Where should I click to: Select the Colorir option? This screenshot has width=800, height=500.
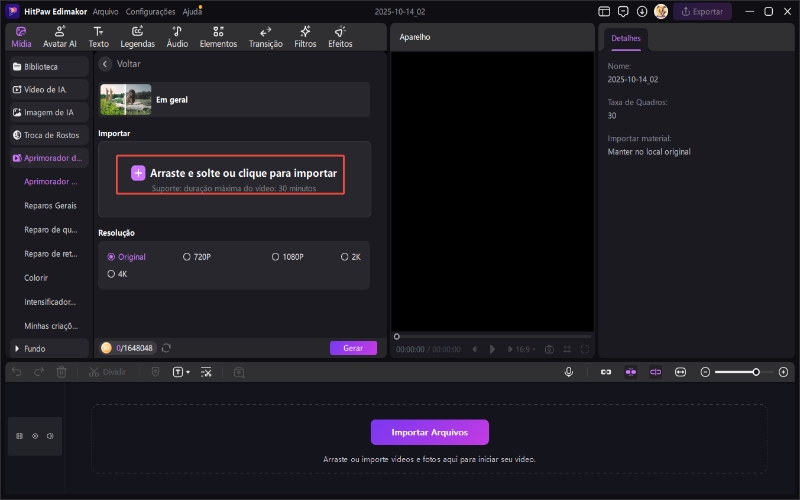[36, 278]
